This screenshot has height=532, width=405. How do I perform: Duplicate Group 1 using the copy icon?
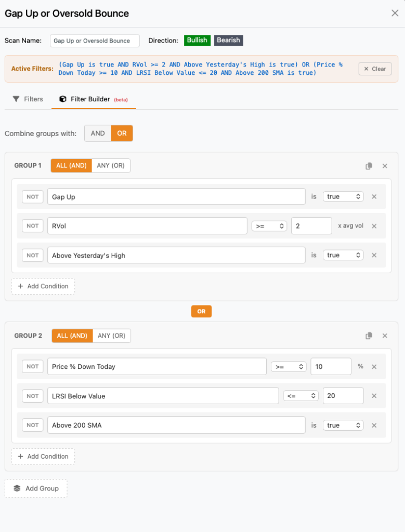click(x=369, y=166)
